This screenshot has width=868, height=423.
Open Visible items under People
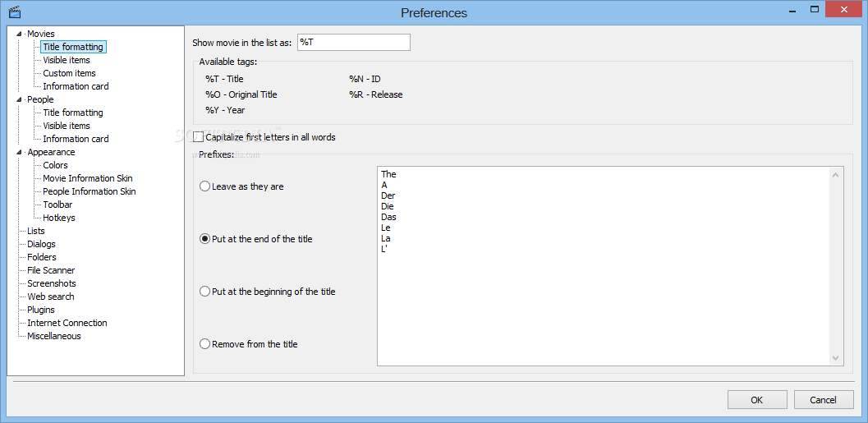coord(67,126)
